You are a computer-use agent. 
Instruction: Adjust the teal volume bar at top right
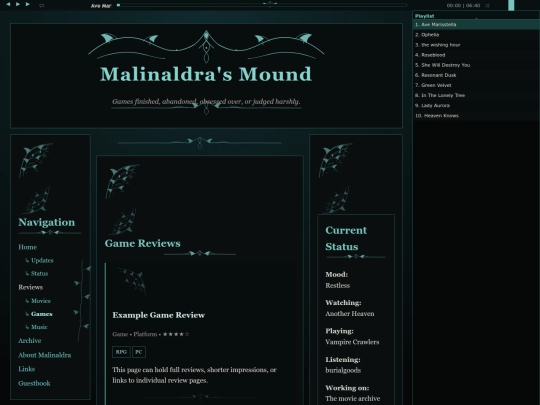[x=511, y=5]
